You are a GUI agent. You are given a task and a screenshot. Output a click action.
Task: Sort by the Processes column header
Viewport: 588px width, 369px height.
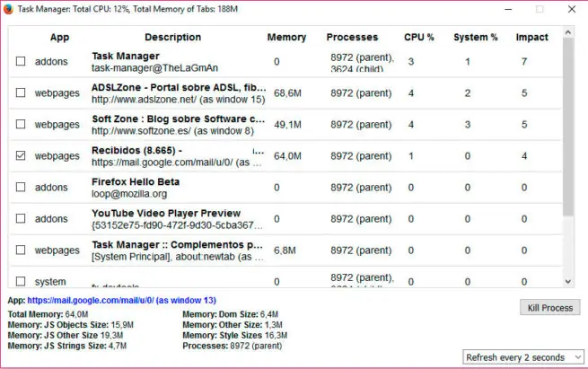point(352,37)
